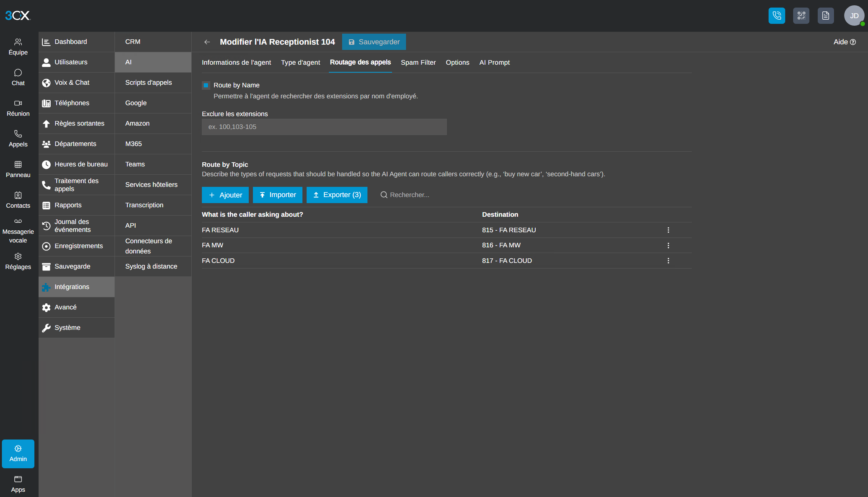Open the document notes icon in header
Screen dimensions: 868x497
(x=826, y=16)
